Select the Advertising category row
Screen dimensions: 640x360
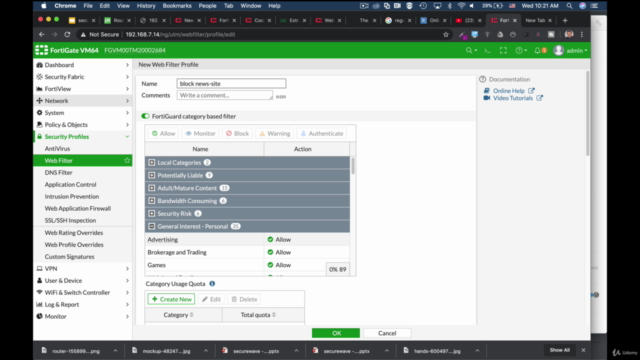point(247,240)
